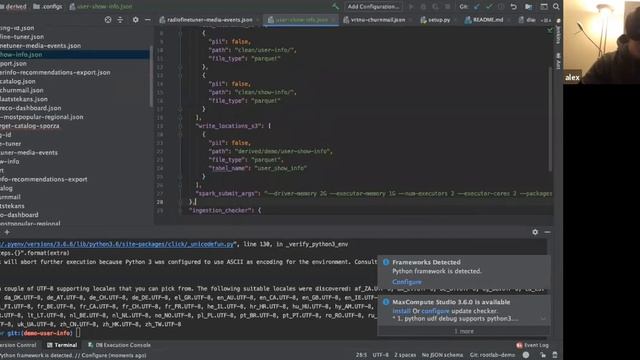The width and height of the screenshot is (640, 360).
Task: Open the DB Execution Console tab
Action: click(x=119, y=345)
